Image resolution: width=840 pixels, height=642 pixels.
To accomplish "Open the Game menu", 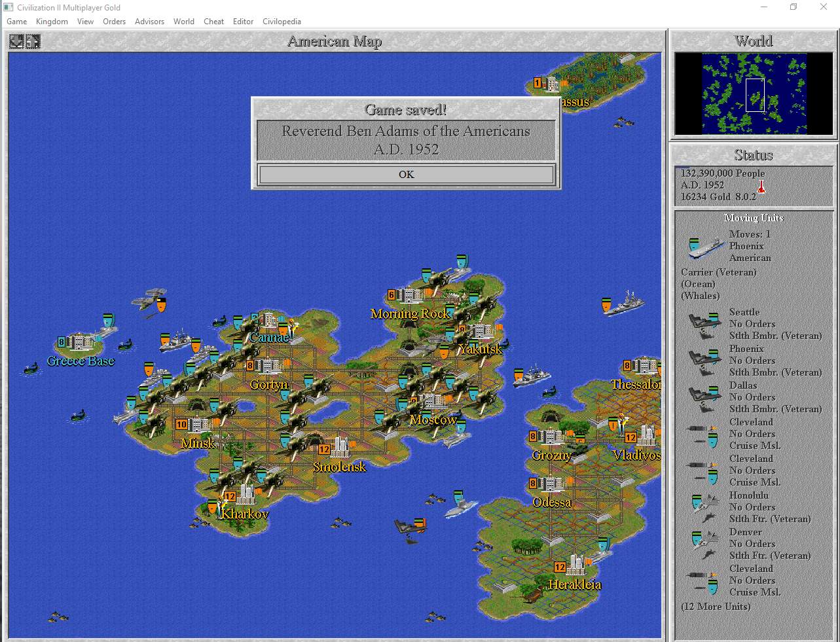I will [x=17, y=21].
